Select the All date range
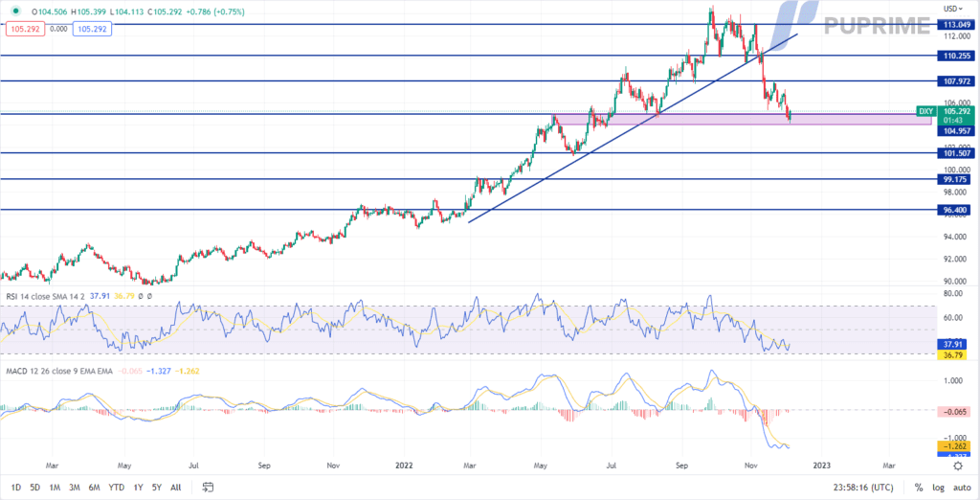Viewport: 980px width, 500px height. point(176,487)
